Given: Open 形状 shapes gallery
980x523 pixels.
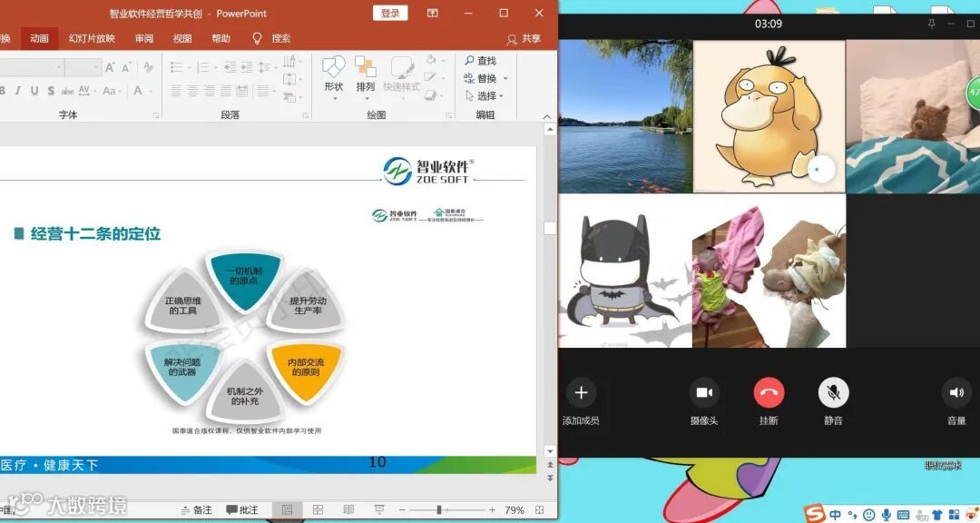Looking at the screenshot, I should coord(334,77).
